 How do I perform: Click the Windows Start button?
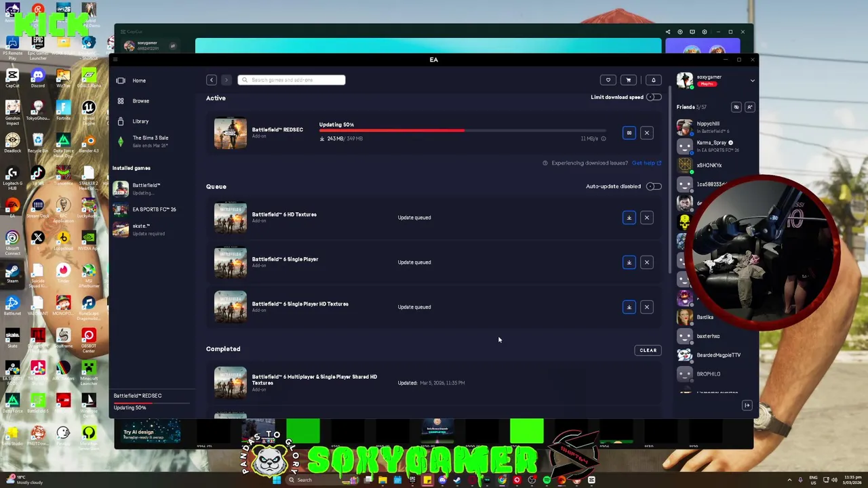tap(277, 480)
